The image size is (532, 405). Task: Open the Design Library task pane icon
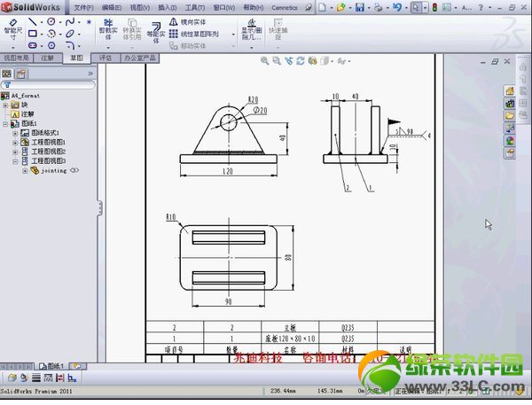[510, 103]
